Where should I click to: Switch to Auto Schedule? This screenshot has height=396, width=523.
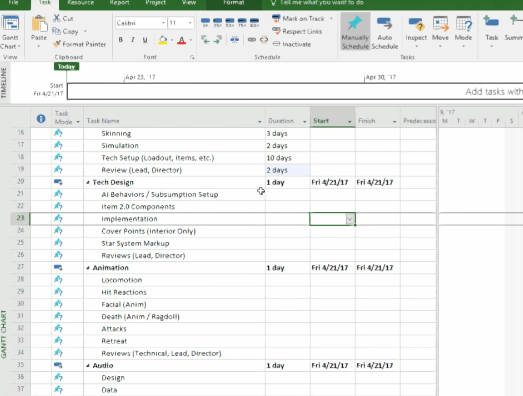point(385,32)
